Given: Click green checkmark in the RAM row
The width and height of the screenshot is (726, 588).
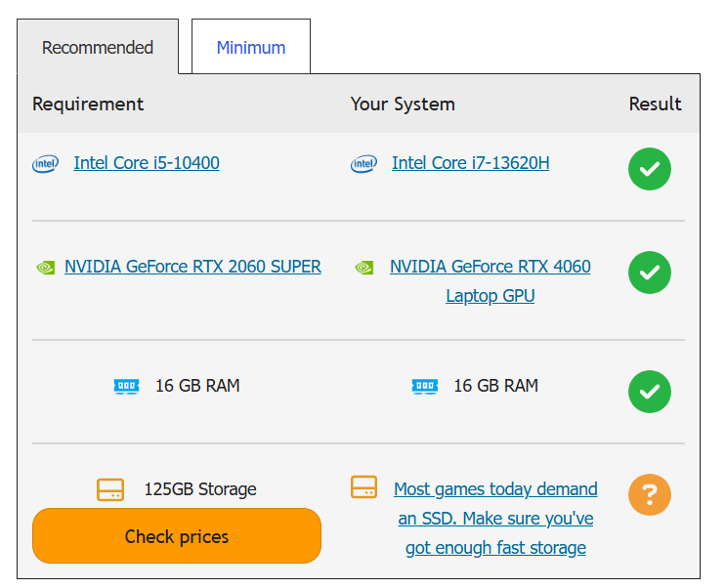Looking at the screenshot, I should coord(650,392).
